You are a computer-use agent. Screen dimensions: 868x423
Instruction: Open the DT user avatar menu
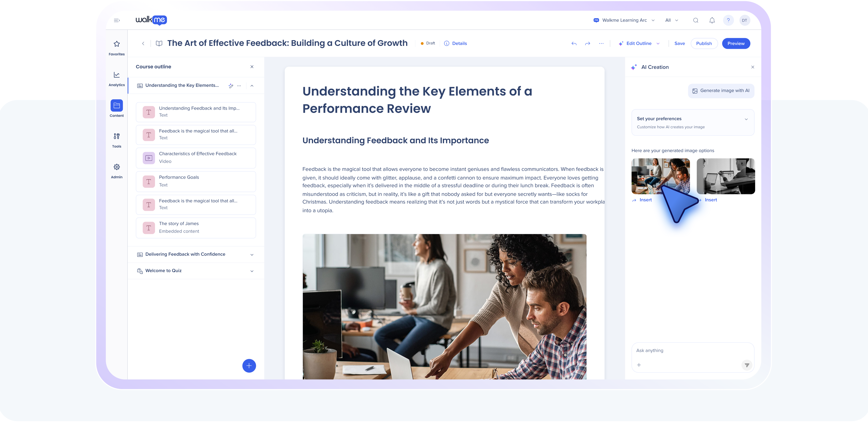click(x=745, y=21)
